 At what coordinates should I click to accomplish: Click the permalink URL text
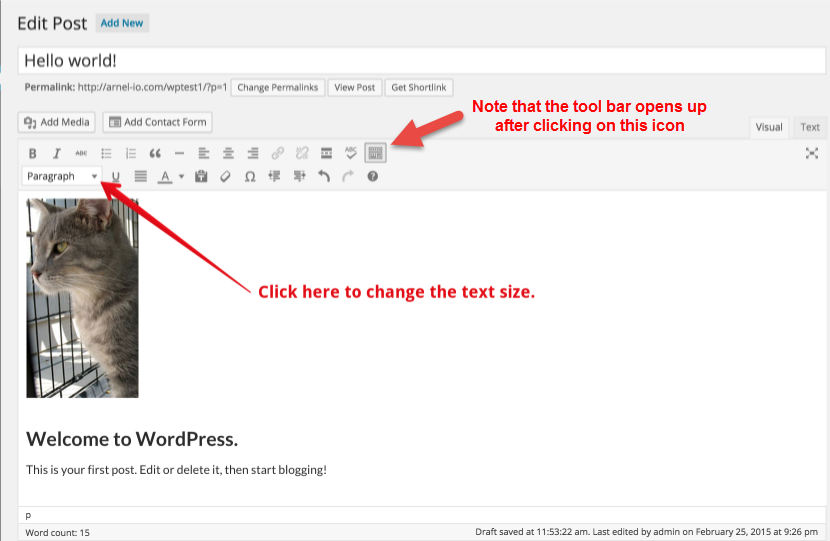[152, 87]
